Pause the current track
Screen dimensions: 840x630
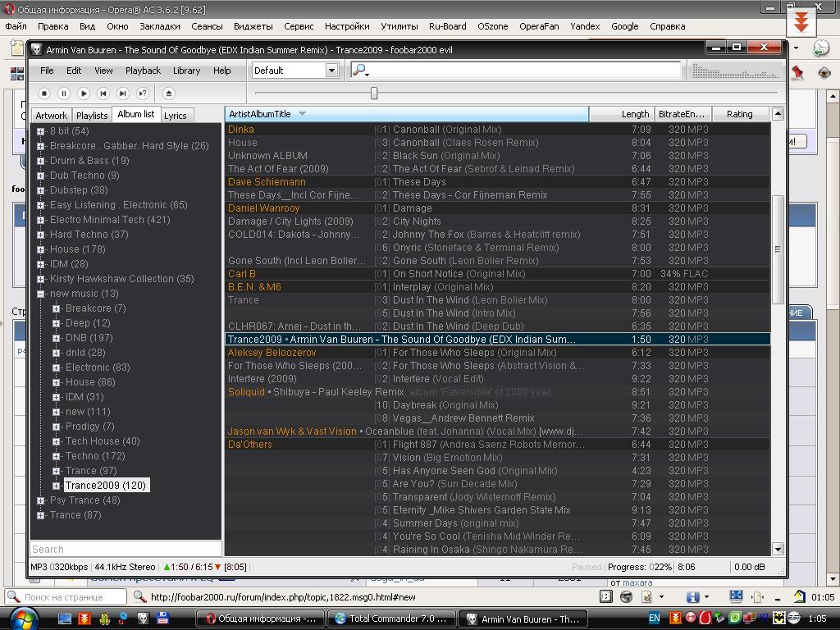[x=64, y=94]
